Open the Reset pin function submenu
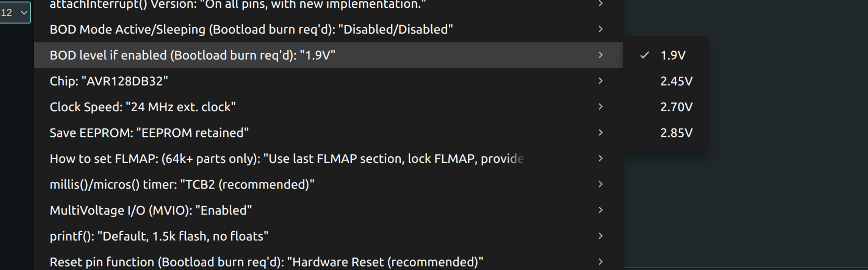The image size is (868, 270). [x=266, y=262]
